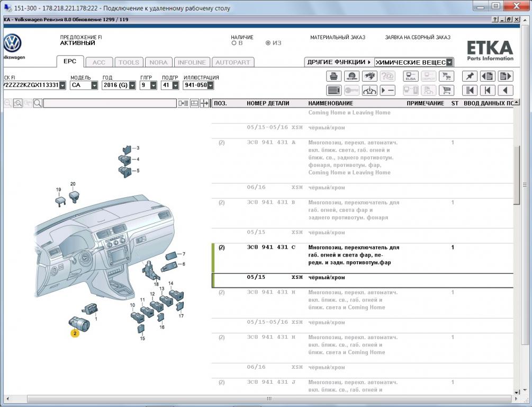
Task: Click callout number 7 in the illustration
Action: point(184,254)
